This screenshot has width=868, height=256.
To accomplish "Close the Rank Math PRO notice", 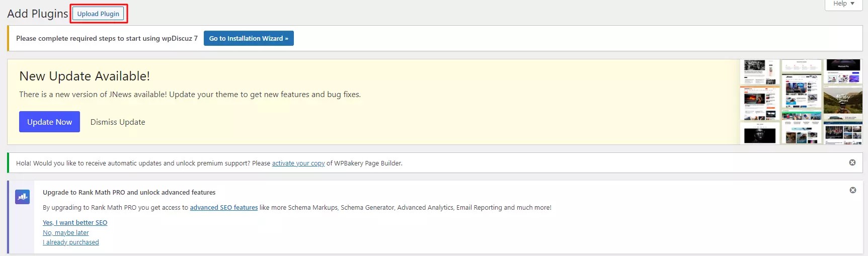I will (x=853, y=190).
